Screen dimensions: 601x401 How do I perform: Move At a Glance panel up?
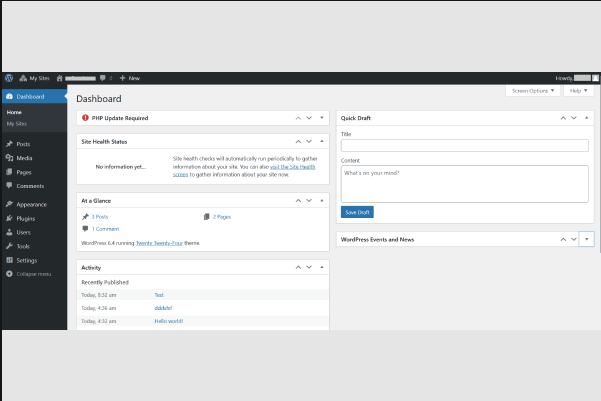[x=298, y=200]
